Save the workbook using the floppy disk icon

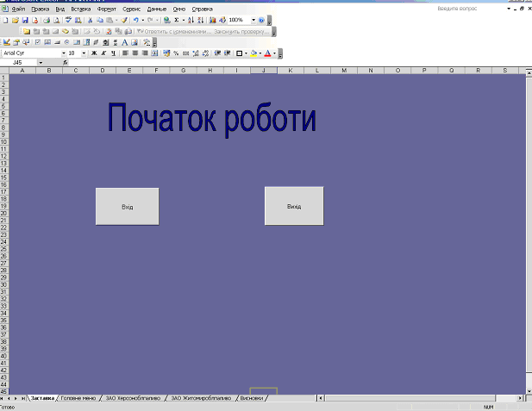tap(24, 19)
